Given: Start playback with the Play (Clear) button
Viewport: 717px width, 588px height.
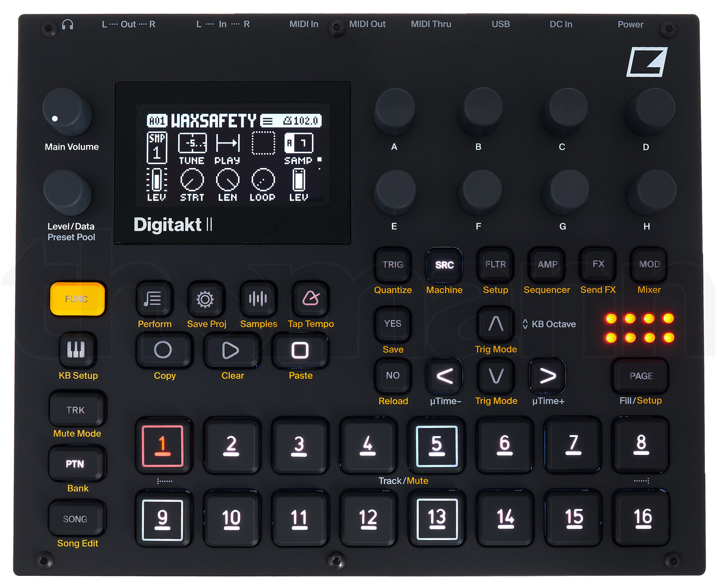Looking at the screenshot, I should (232, 350).
